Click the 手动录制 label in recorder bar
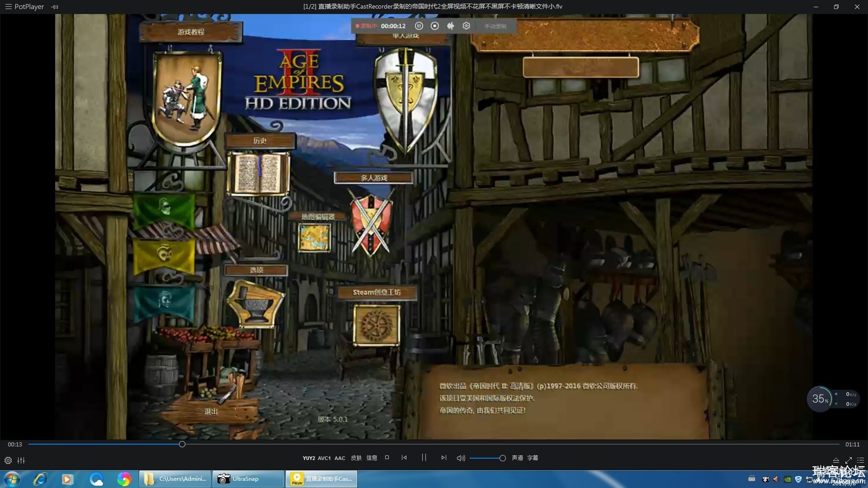The height and width of the screenshot is (488, 868). (x=495, y=26)
